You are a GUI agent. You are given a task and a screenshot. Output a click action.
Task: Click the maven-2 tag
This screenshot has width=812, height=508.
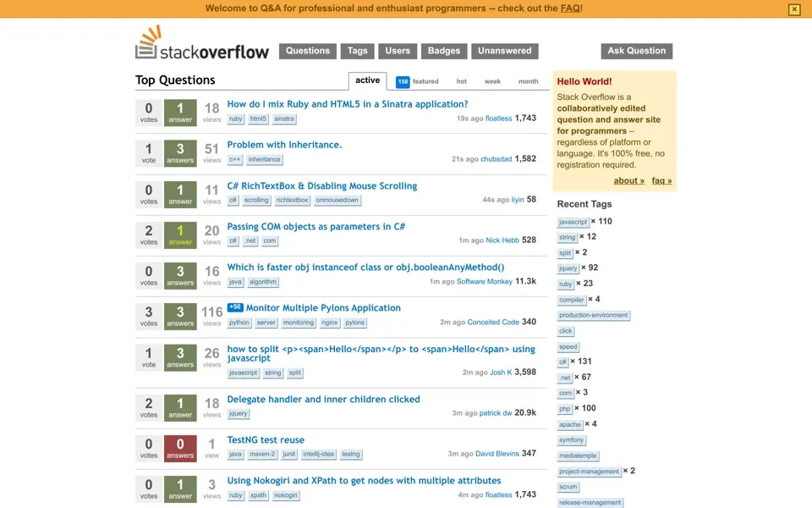coord(262,454)
